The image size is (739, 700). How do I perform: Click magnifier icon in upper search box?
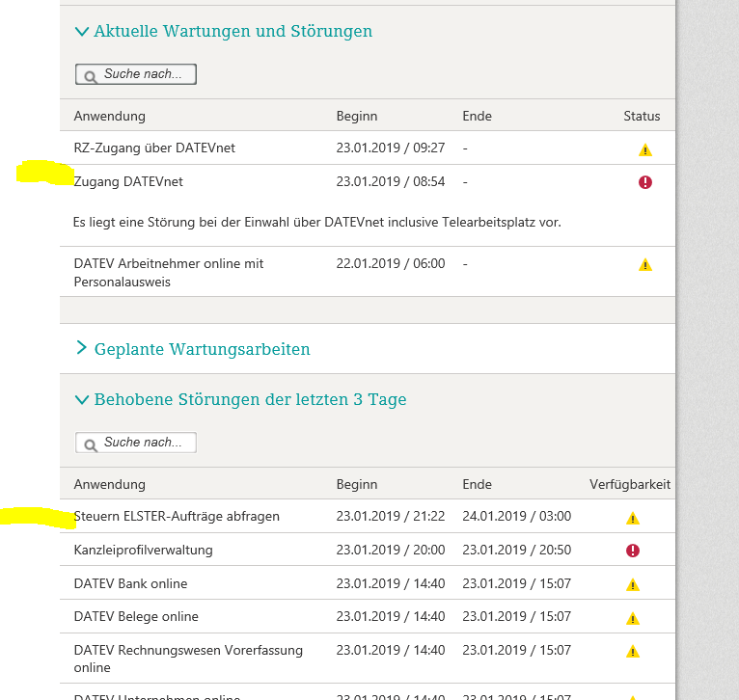(90, 75)
